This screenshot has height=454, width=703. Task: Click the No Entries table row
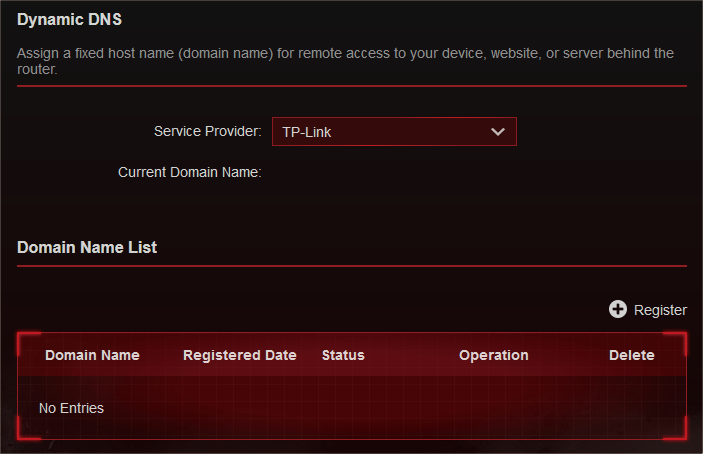(x=352, y=407)
